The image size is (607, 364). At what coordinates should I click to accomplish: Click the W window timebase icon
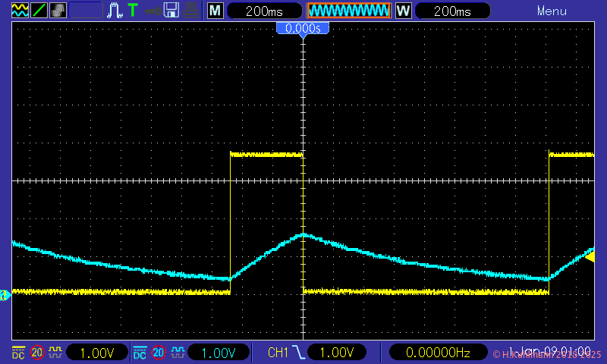[x=403, y=11]
